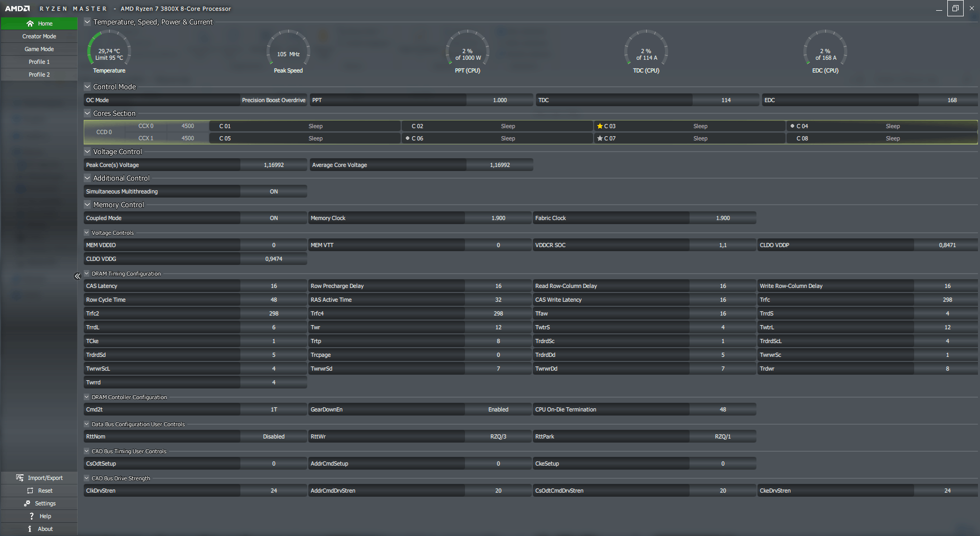Open the Settings button
The width and height of the screenshot is (980, 536).
coord(39,503)
